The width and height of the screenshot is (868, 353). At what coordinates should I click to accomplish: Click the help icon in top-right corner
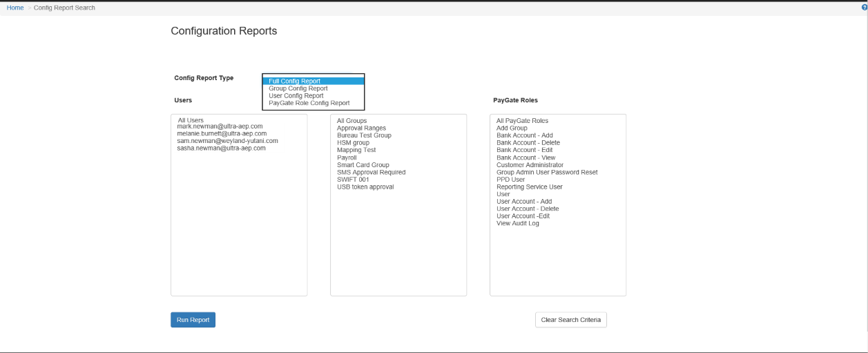click(864, 8)
